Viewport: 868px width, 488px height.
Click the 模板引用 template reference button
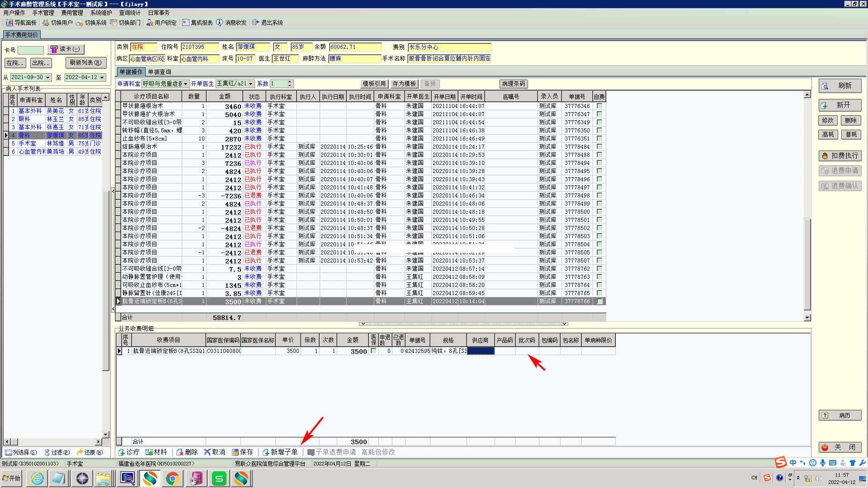[x=374, y=84]
